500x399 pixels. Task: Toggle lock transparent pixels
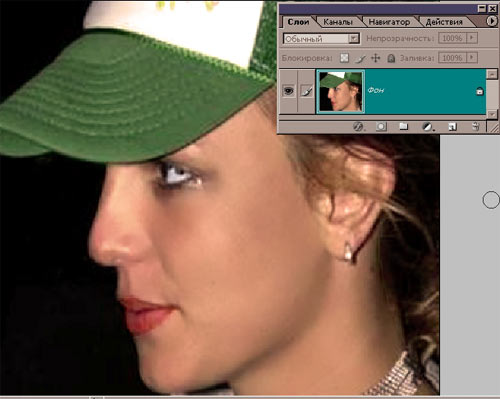click(344, 58)
